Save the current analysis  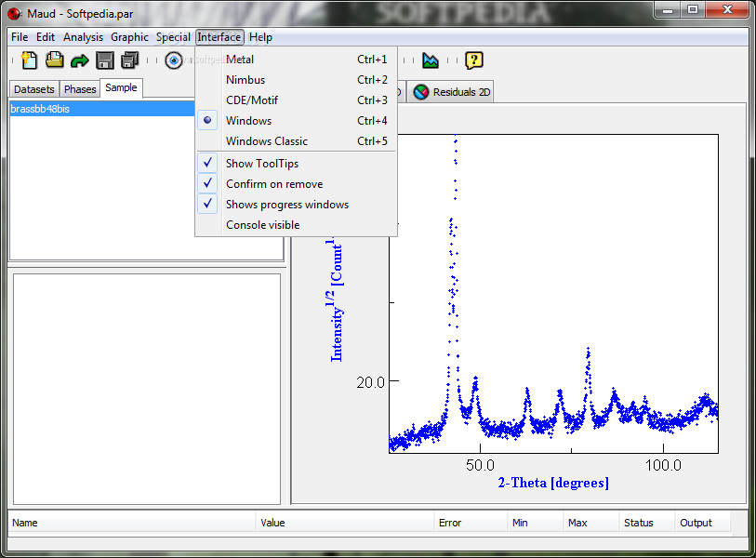click(105, 60)
